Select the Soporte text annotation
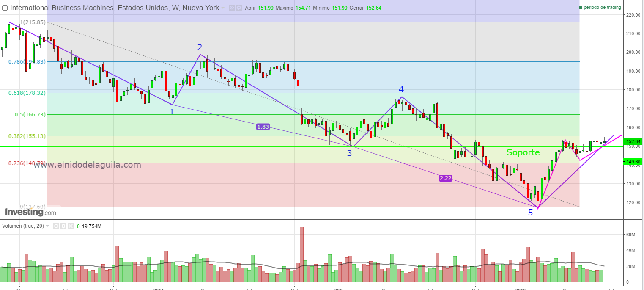 (523, 152)
